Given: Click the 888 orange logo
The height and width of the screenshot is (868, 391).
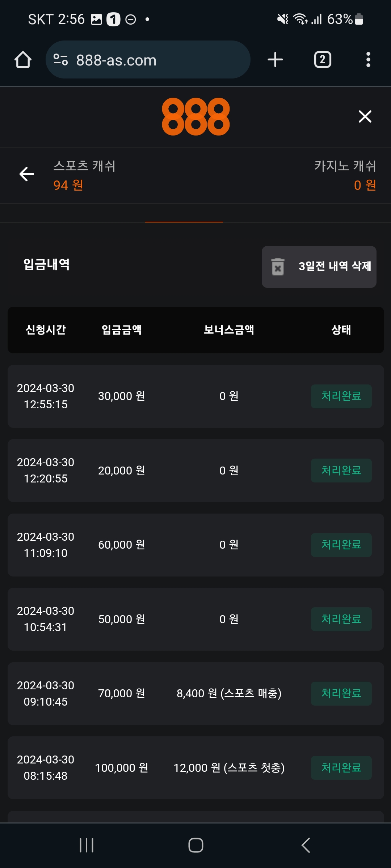Looking at the screenshot, I should pos(195,116).
